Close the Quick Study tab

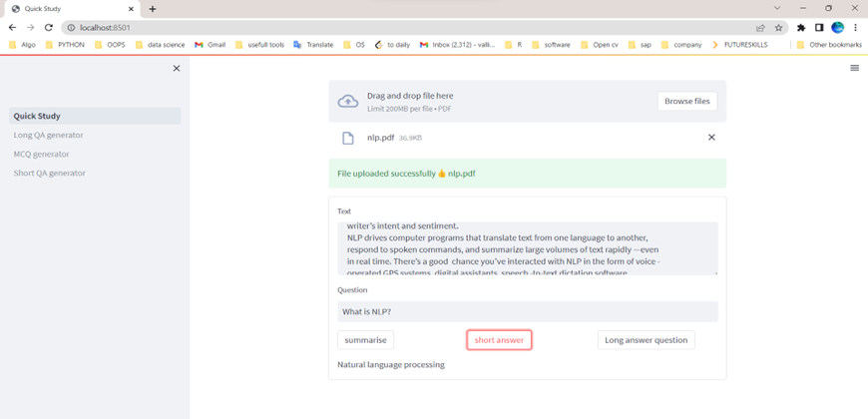[x=131, y=9]
